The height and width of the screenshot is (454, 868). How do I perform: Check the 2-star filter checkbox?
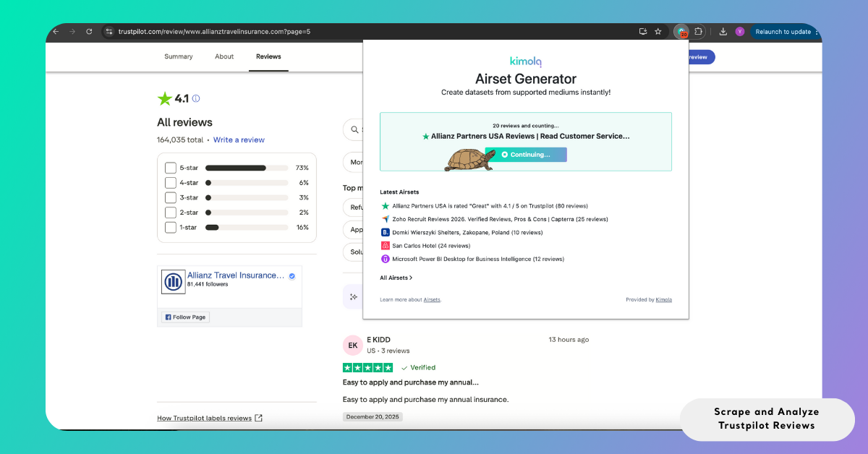(171, 213)
